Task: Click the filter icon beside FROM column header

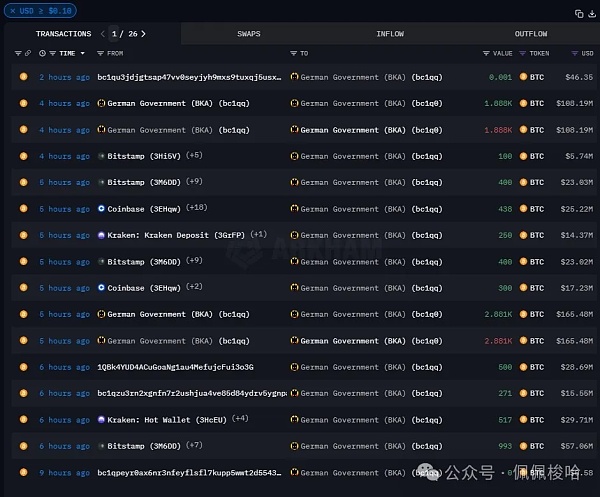Action: tap(101, 53)
